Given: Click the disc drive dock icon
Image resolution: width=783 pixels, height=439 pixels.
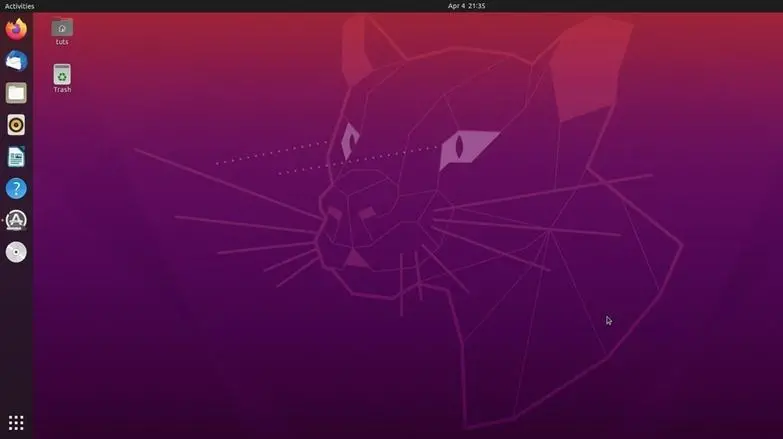Looking at the screenshot, I should tap(16, 252).
